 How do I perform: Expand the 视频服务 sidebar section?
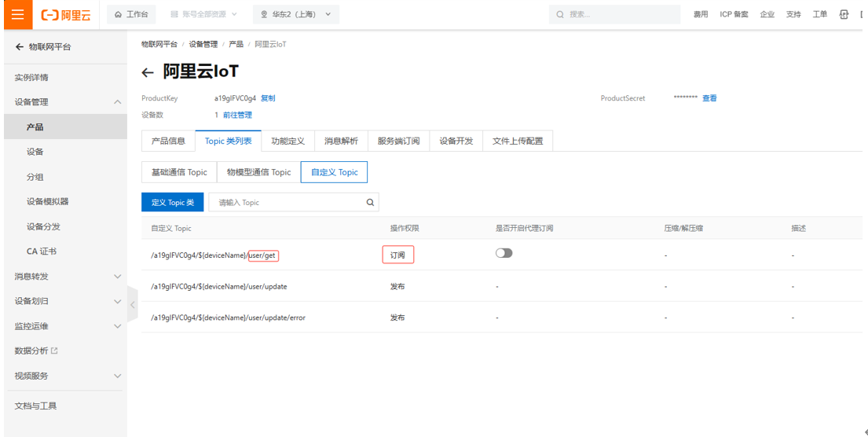point(117,376)
